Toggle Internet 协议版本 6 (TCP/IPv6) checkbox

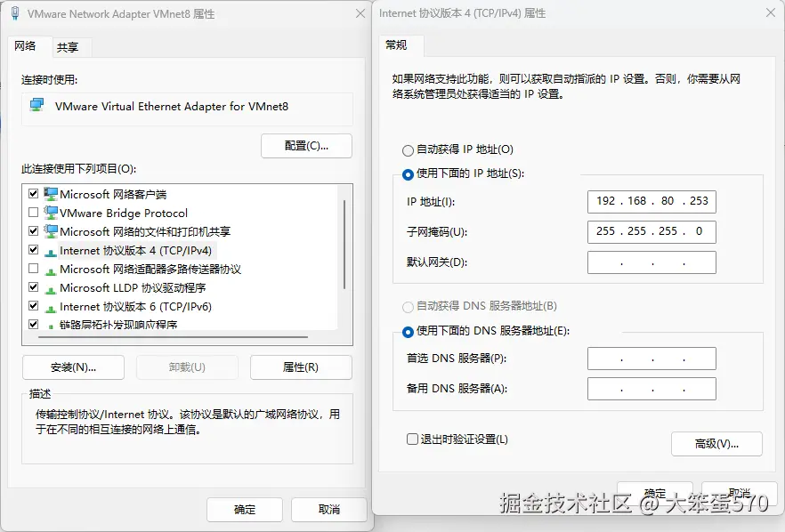pos(34,305)
